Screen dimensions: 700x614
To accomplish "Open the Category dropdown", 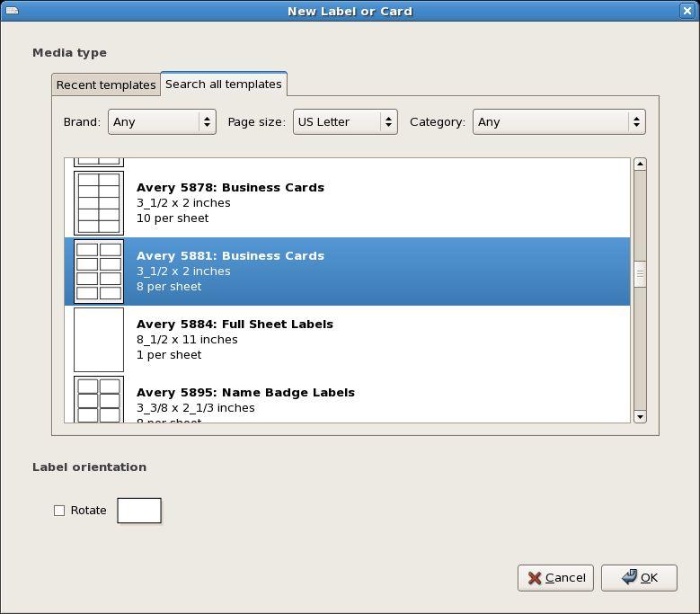I will [559, 122].
